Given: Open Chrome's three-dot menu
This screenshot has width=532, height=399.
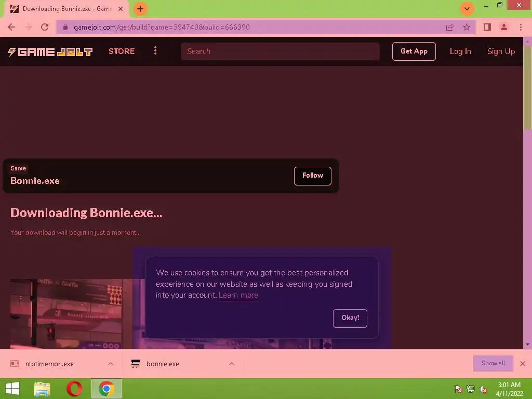Looking at the screenshot, I should coord(521,27).
